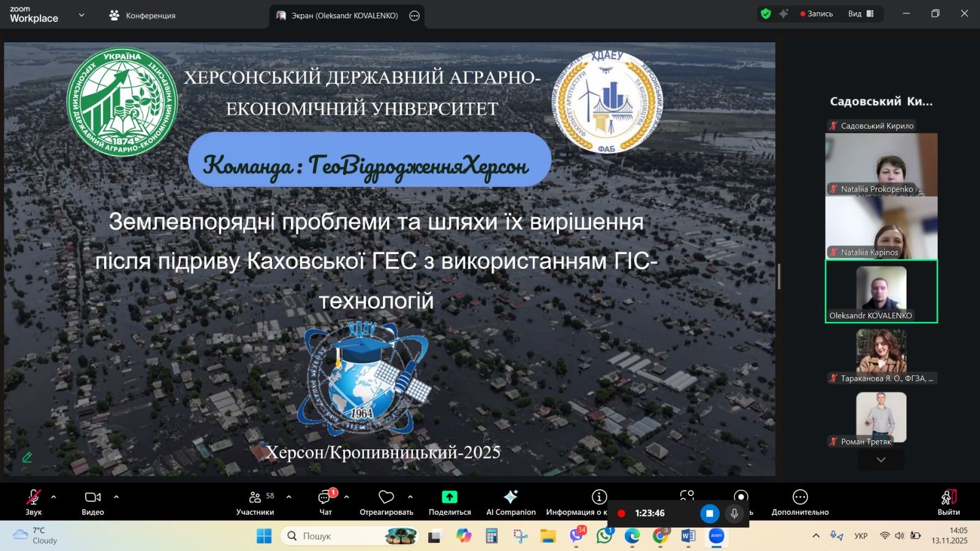Click the Дополнительно more options icon
Screen dimensions: 980x551
click(x=800, y=497)
